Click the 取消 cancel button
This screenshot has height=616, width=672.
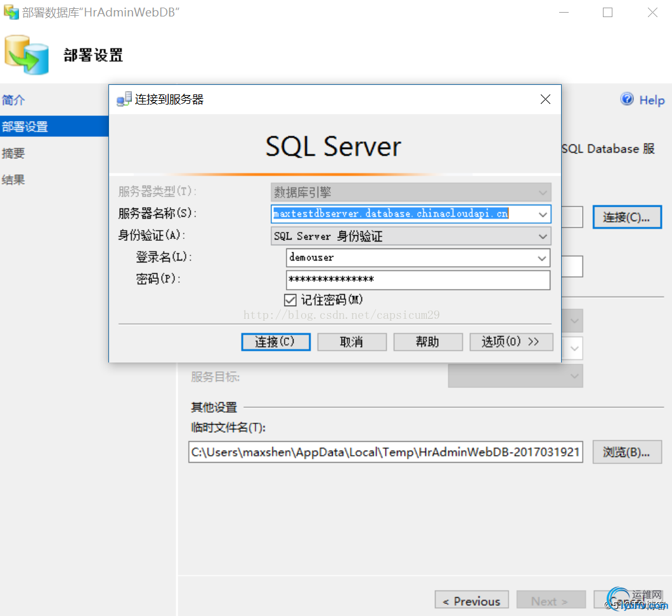(352, 342)
